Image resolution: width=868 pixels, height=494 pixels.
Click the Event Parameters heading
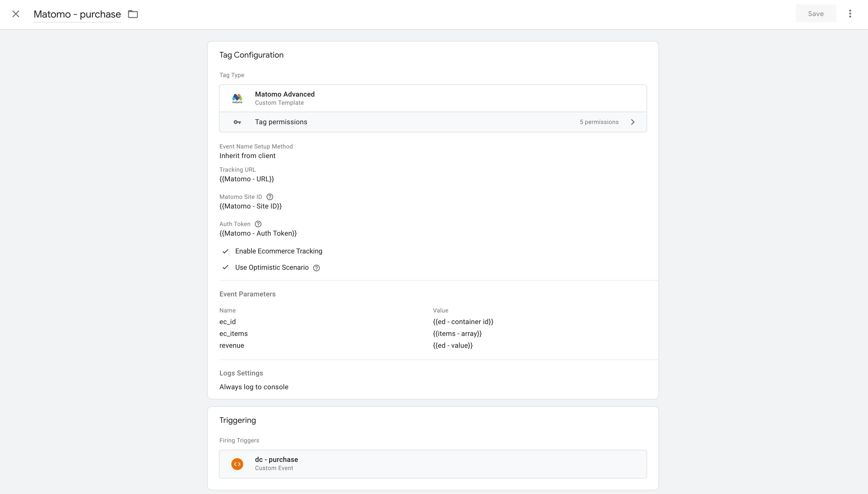point(247,294)
